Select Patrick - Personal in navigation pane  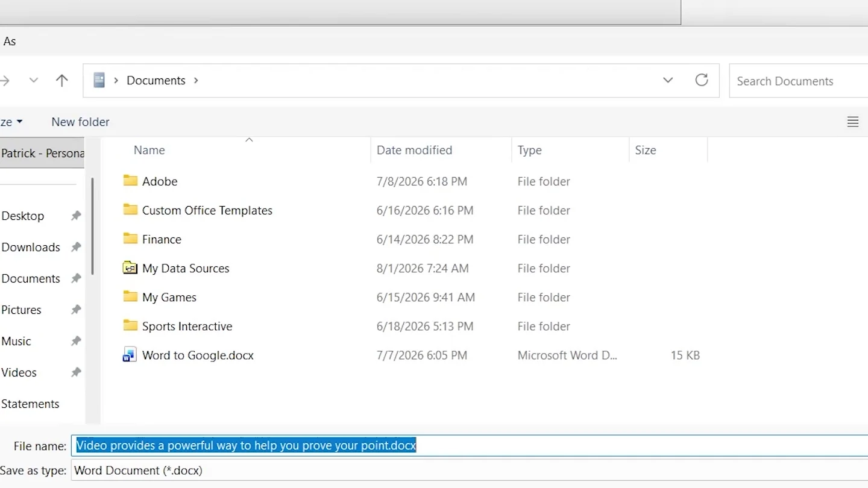click(x=42, y=153)
